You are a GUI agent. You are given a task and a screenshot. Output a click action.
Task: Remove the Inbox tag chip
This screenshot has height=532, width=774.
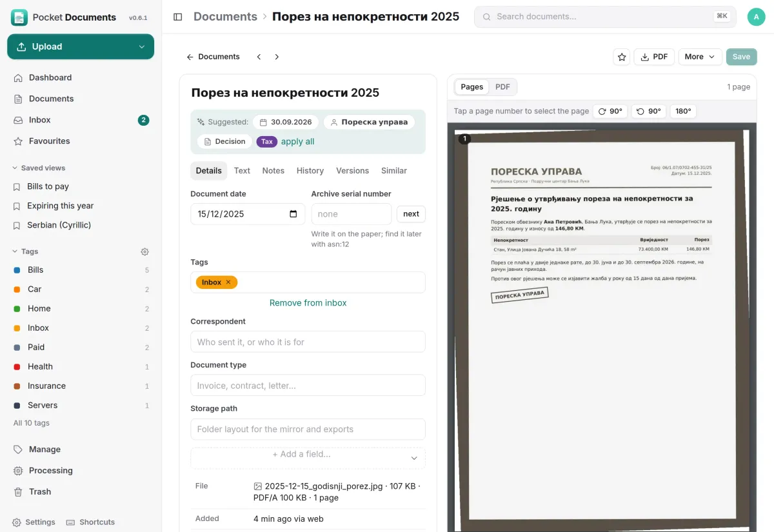click(228, 282)
